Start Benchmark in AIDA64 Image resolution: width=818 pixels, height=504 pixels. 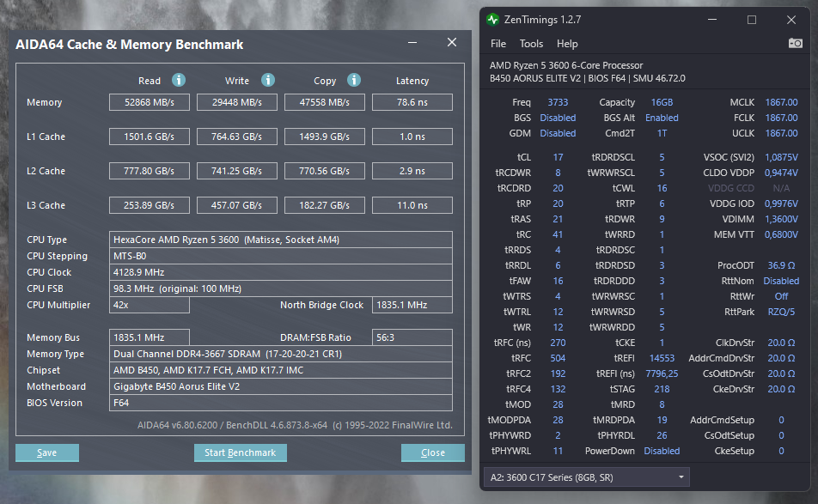point(240,452)
